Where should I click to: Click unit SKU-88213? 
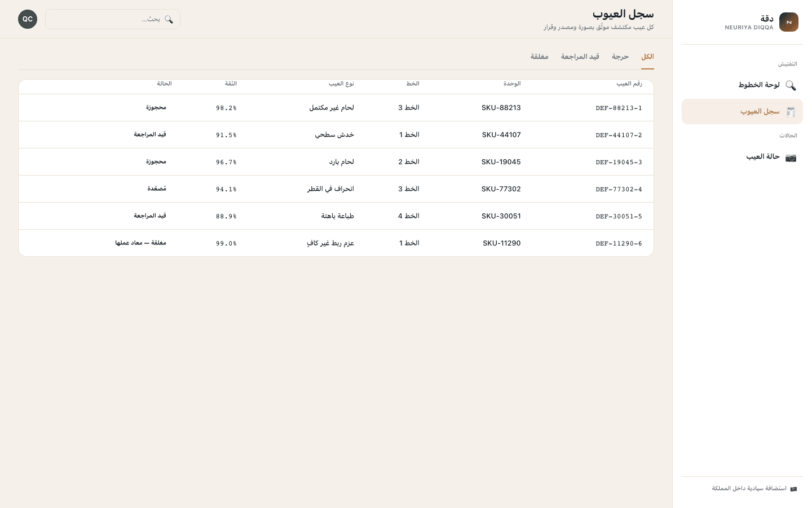(x=501, y=108)
